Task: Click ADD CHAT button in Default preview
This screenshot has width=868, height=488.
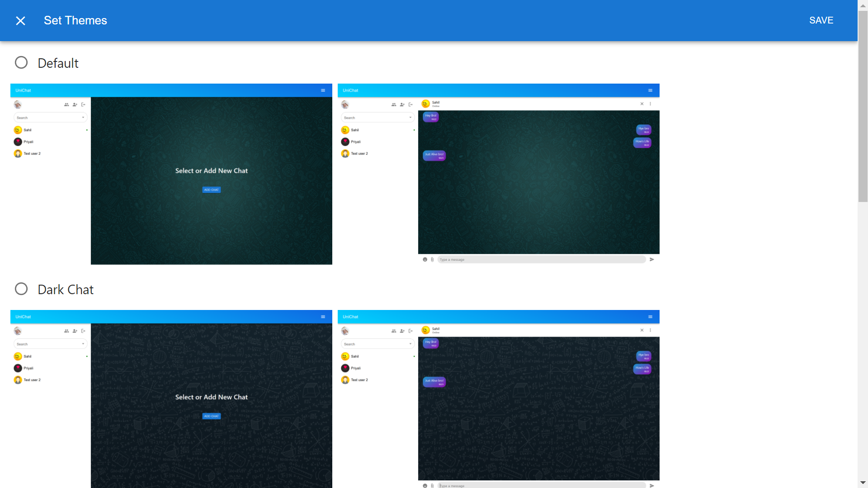Action: 211,190
